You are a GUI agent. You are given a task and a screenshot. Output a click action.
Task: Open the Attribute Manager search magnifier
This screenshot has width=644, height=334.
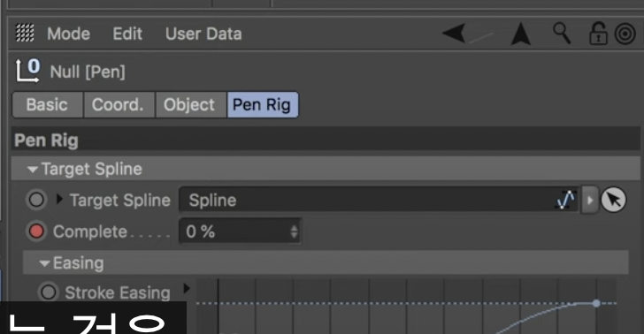click(x=562, y=33)
